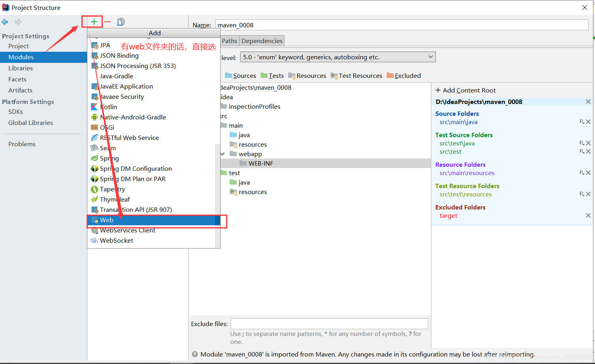Click the Tapestry icon

click(x=94, y=189)
